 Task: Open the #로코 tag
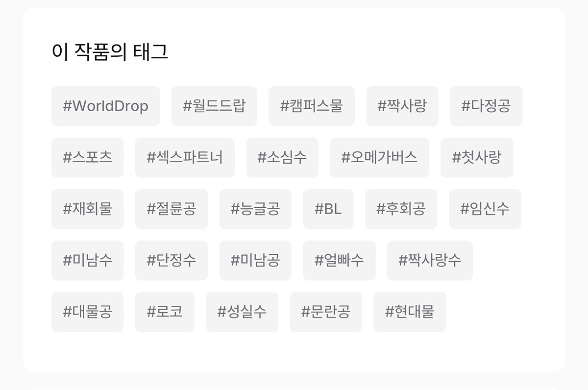point(165,312)
